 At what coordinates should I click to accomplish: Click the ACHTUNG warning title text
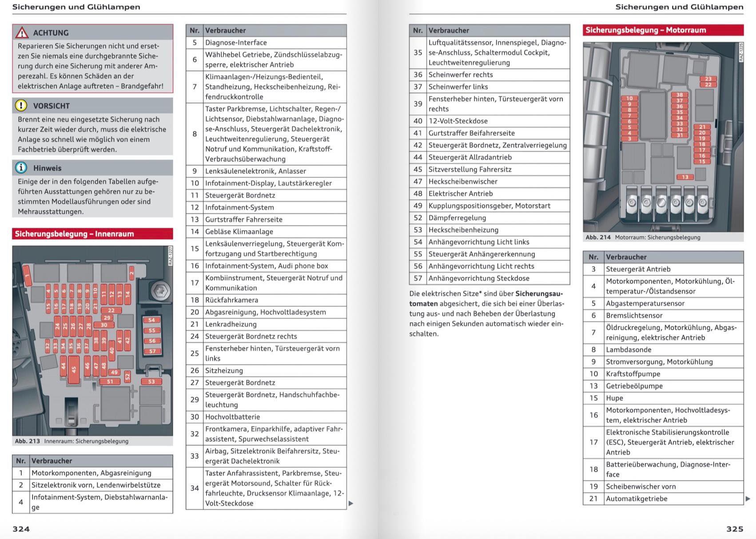(x=51, y=33)
